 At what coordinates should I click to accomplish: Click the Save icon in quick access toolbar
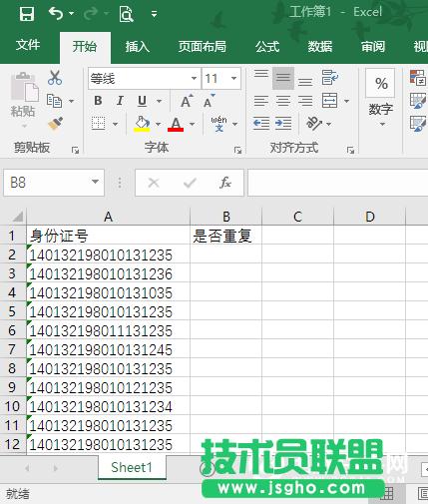[x=27, y=14]
